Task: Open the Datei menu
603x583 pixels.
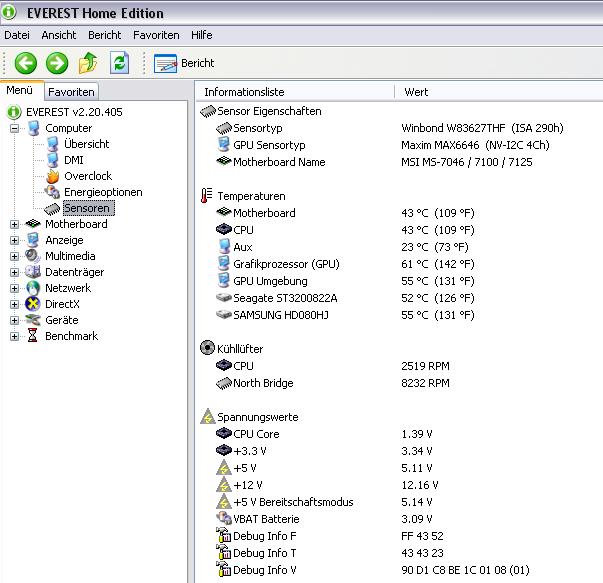Action: 17,34
